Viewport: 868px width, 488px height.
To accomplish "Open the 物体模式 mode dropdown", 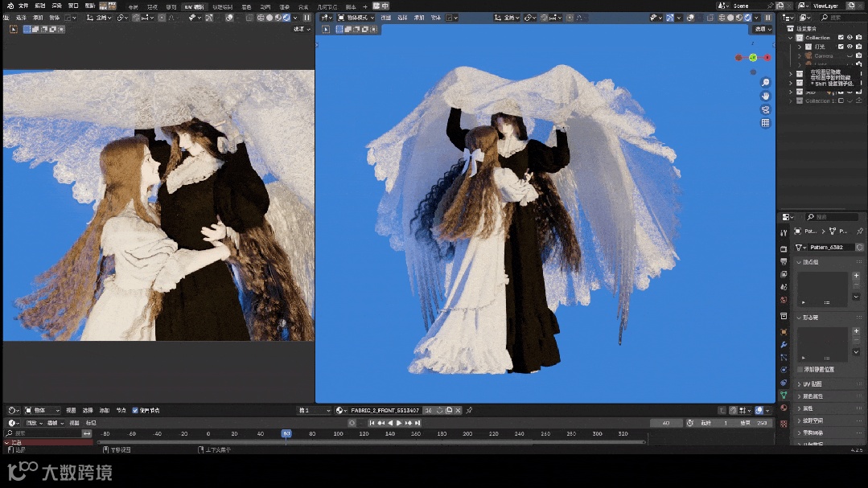I will 356,17.
